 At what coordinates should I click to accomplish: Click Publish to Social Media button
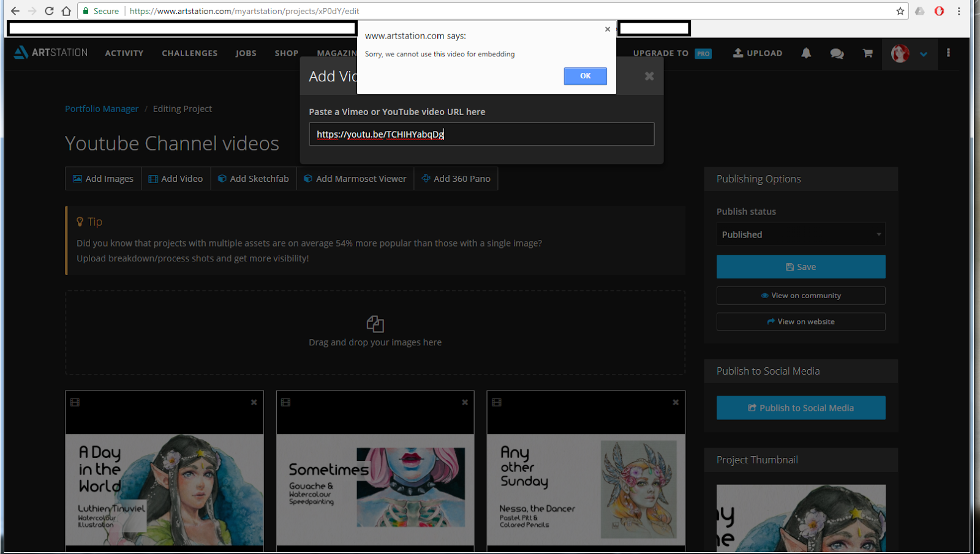coord(801,408)
